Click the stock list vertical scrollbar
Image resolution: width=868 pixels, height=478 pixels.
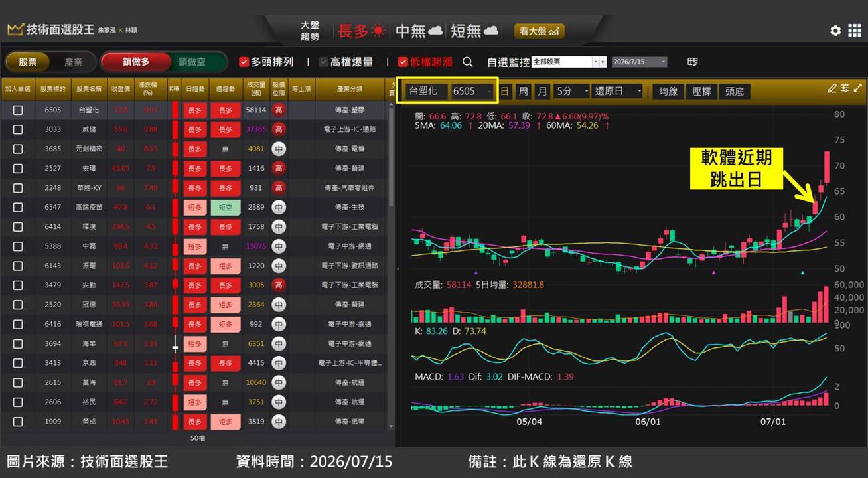click(x=391, y=156)
